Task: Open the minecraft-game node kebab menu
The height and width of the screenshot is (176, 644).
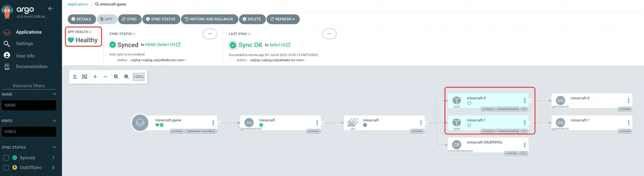Action: [213, 123]
